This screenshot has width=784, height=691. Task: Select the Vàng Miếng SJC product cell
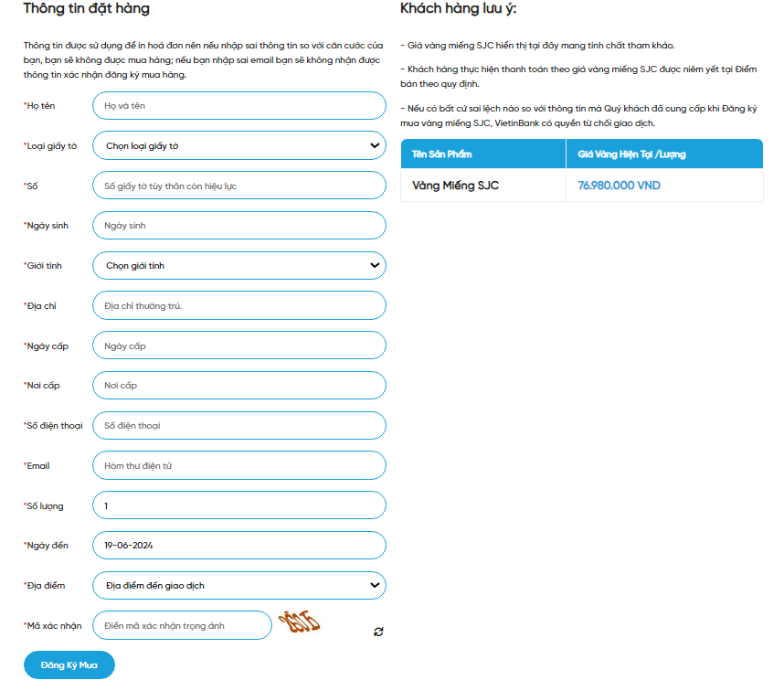pyautogui.click(x=456, y=186)
